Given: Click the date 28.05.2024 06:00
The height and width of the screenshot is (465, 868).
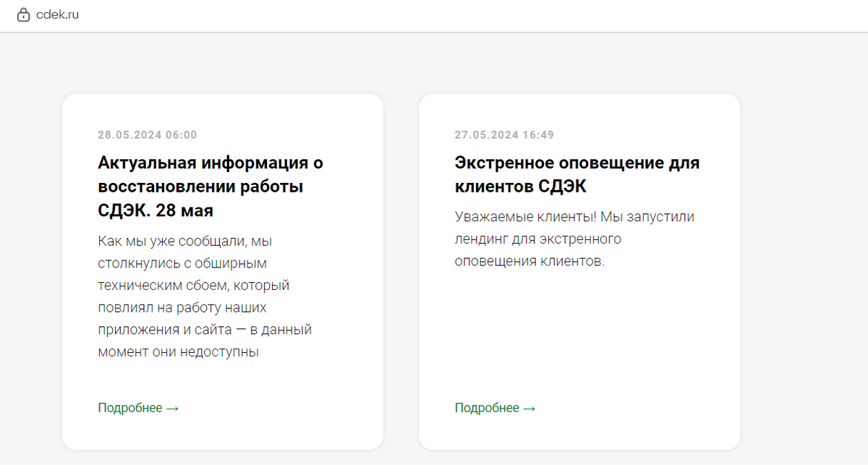Looking at the screenshot, I should [x=148, y=135].
